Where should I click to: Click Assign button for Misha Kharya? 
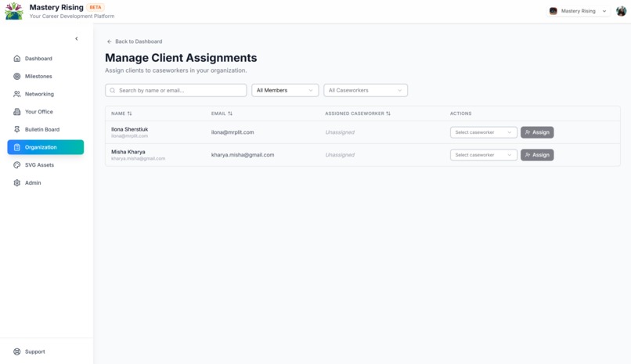click(x=537, y=155)
